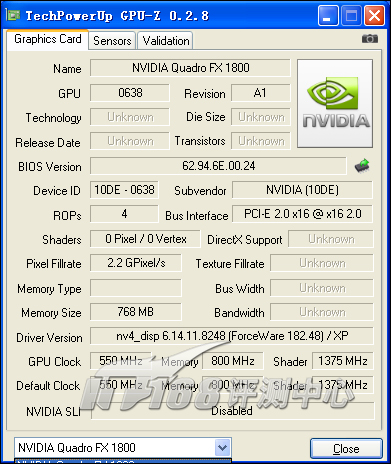391x464 pixels.
Task: Close the window with the red X
Action: coord(374,15)
